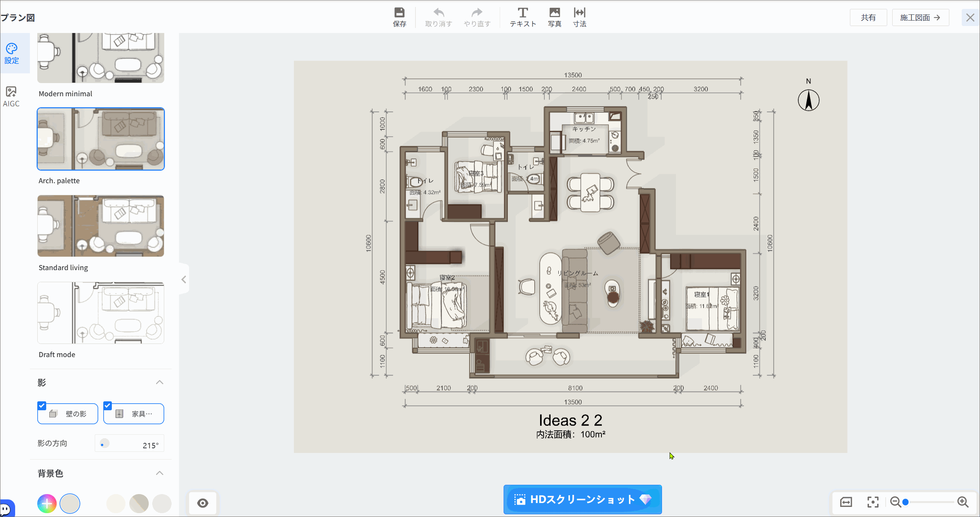This screenshot has width=980, height=517.
Task: Switch to the AIGC tab
Action: point(11,97)
